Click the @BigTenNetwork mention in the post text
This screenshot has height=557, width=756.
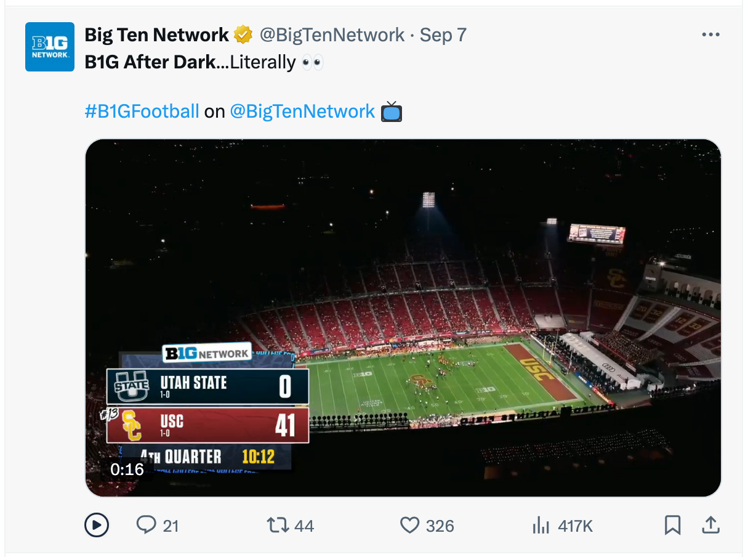tap(302, 112)
